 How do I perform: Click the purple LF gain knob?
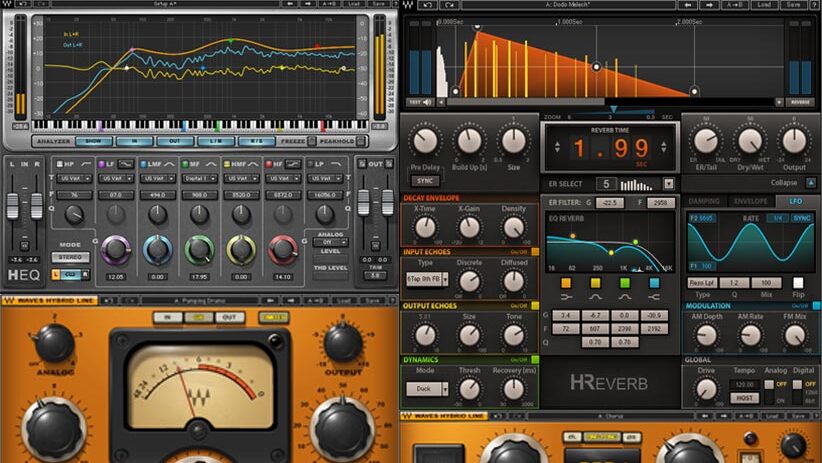(x=116, y=250)
